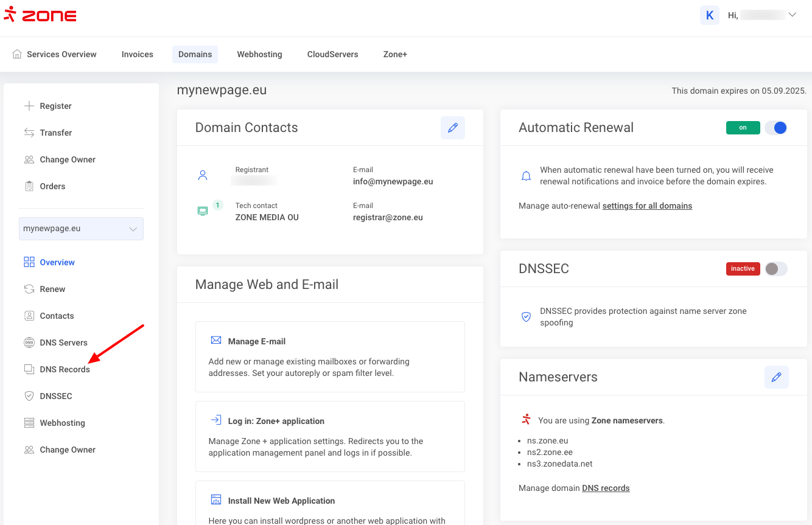Click the Renew circular arrows icon

pos(29,289)
